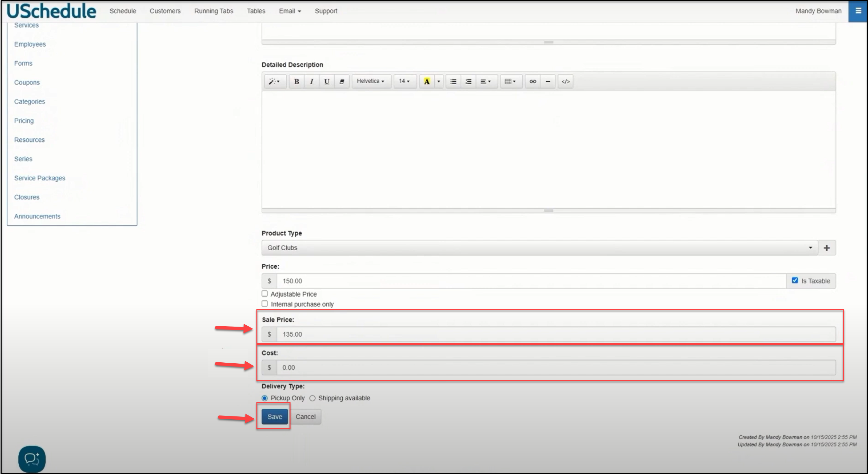Open the font size 14 dropdown
The image size is (868, 474).
point(404,81)
